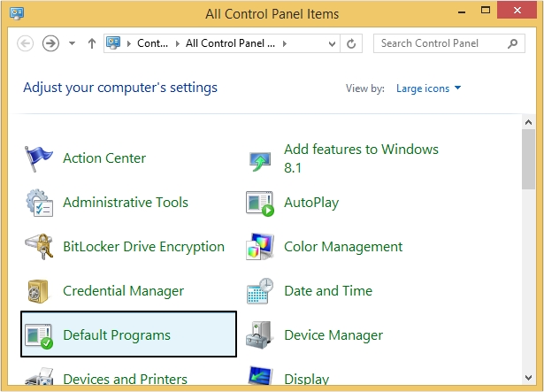This screenshot has width=544, height=392.
Task: Click the scrollbar down arrow
Action: [x=528, y=378]
